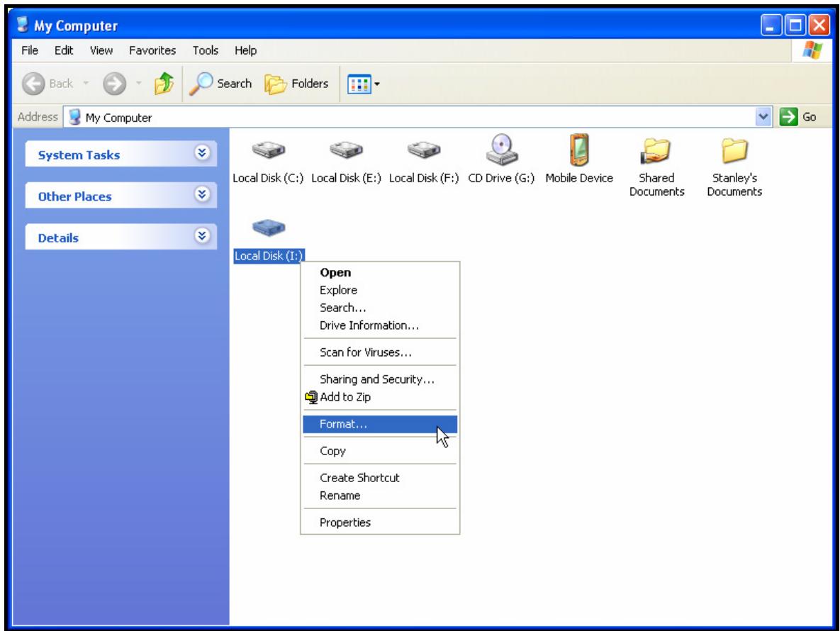The width and height of the screenshot is (840, 631).
Task: Choose Add to Zip entry
Action: pyautogui.click(x=380, y=397)
